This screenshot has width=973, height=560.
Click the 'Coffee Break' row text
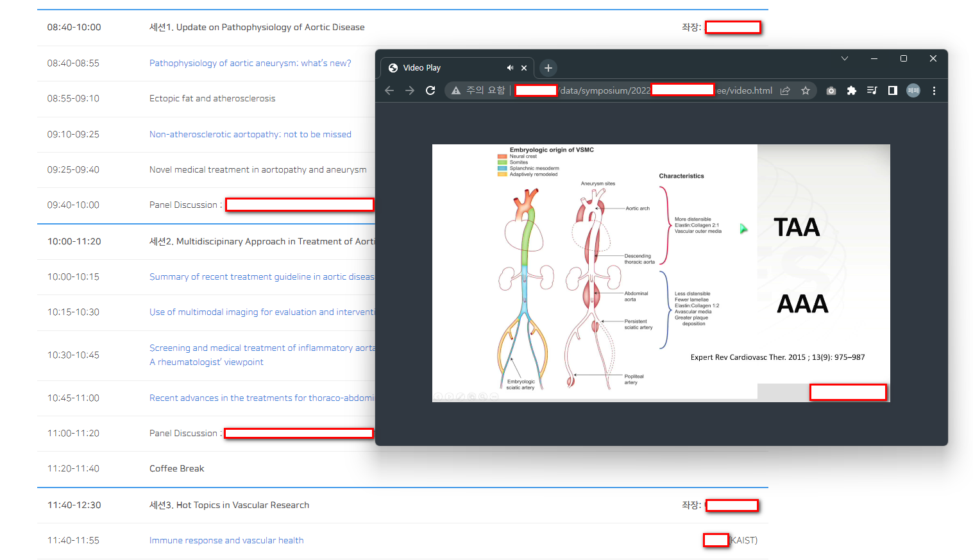[x=176, y=468]
